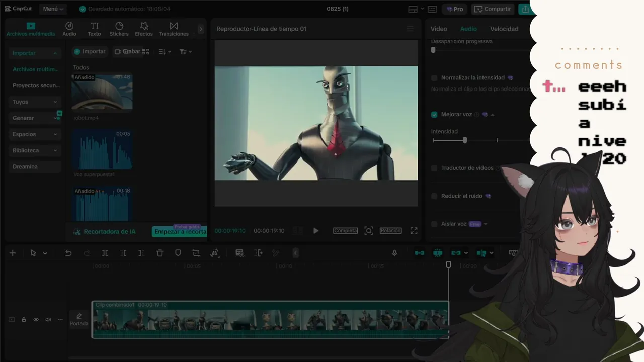Redo the last undone action
The height and width of the screenshot is (362, 644).
(87, 253)
